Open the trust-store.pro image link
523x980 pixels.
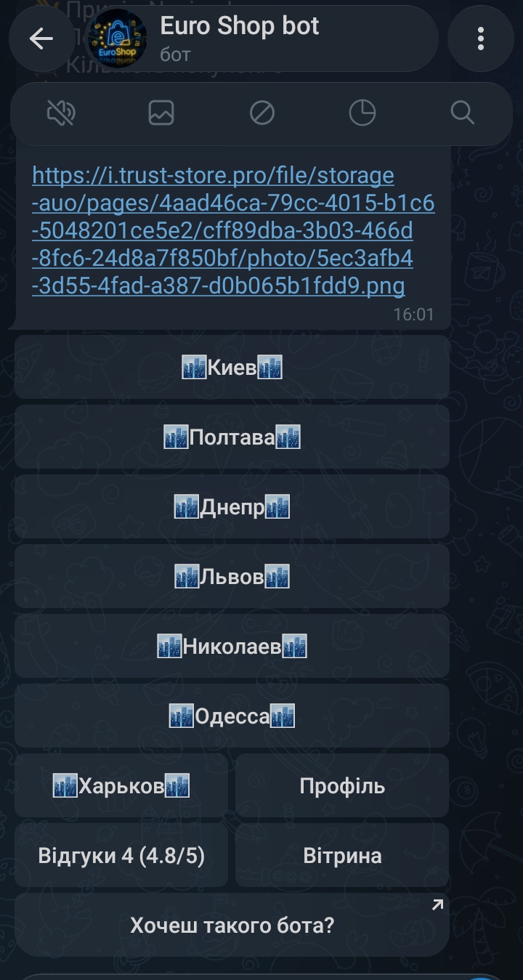coord(233,231)
